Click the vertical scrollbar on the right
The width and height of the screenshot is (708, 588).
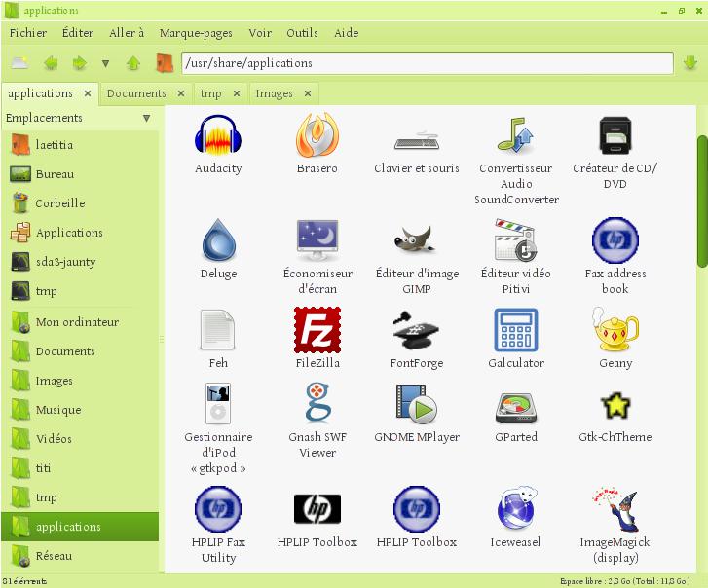tap(701, 201)
